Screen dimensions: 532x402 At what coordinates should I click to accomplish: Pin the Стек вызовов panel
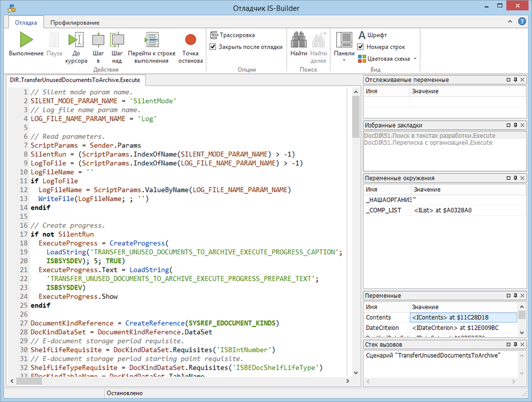coord(515,345)
